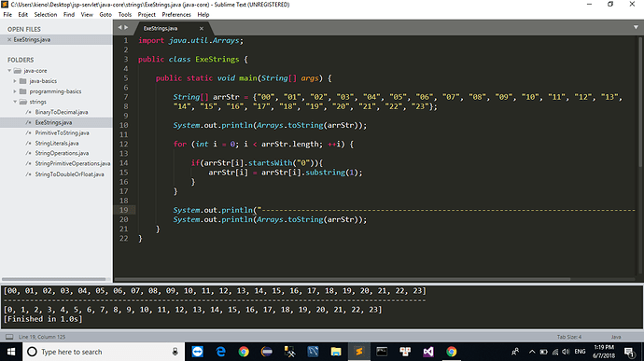
Task: Open Sublime Text icon in taskbar
Action: (x=359, y=352)
